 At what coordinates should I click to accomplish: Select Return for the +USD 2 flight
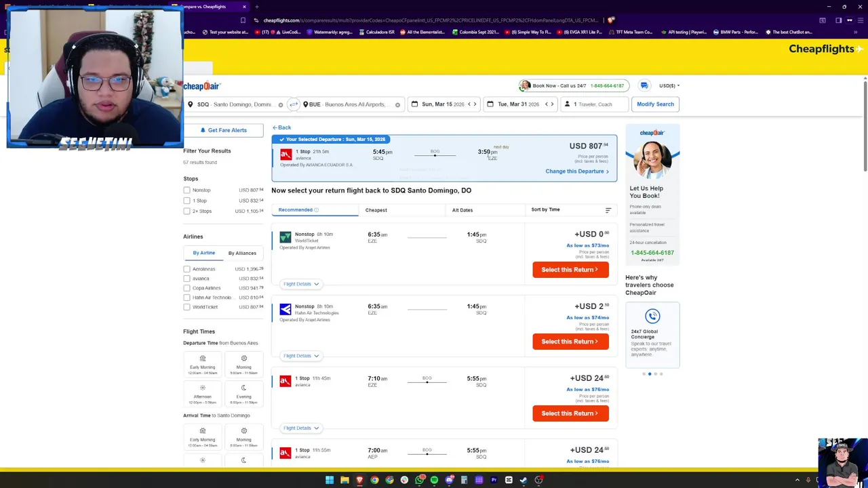[570, 342]
